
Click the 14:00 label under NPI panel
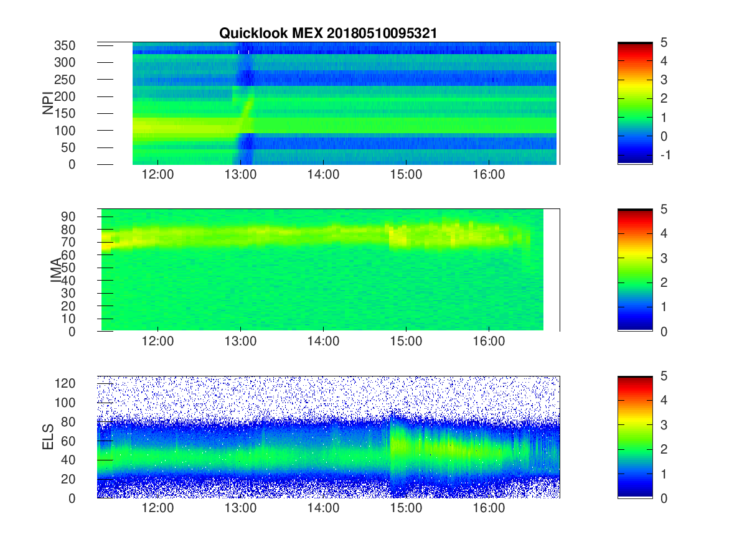[x=324, y=175]
